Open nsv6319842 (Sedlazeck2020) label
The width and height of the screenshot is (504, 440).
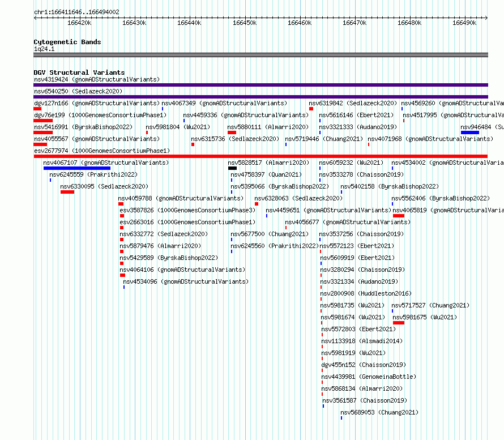click(x=353, y=103)
